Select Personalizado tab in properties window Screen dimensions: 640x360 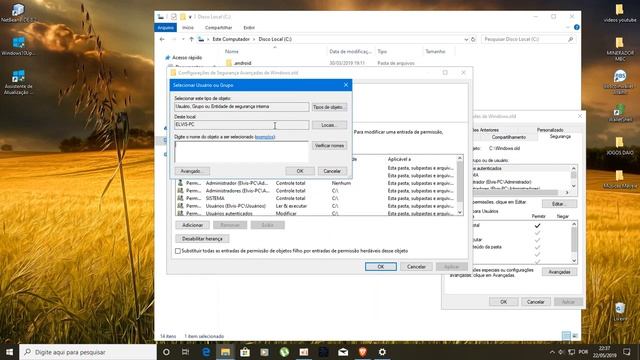(x=550, y=130)
